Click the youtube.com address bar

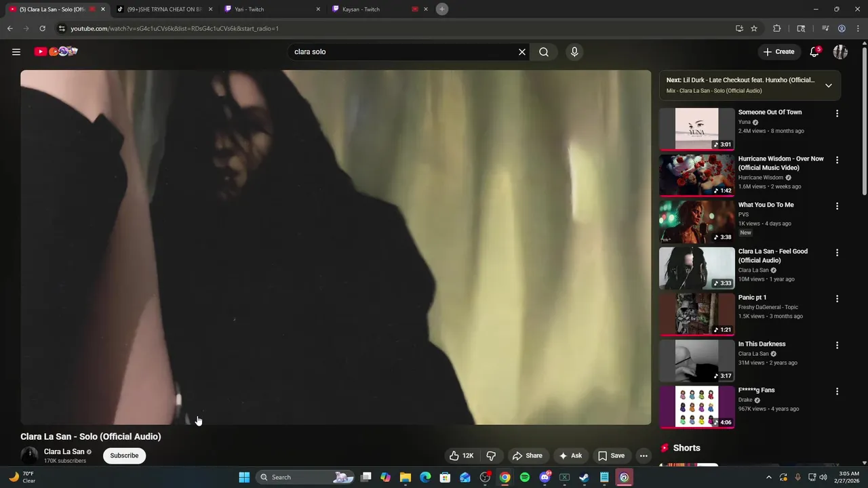[x=393, y=28]
